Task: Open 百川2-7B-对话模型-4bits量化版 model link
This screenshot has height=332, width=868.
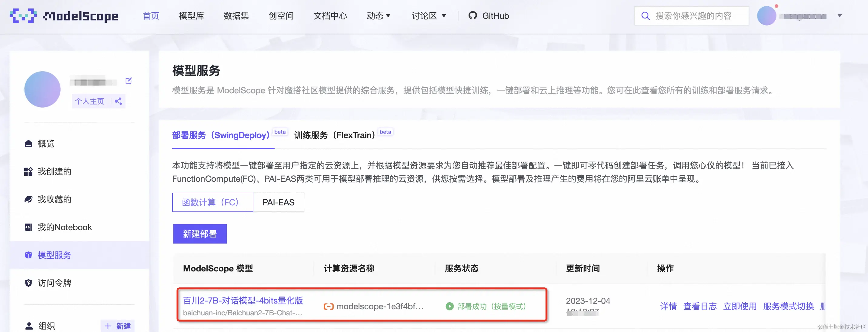Action: [243, 300]
